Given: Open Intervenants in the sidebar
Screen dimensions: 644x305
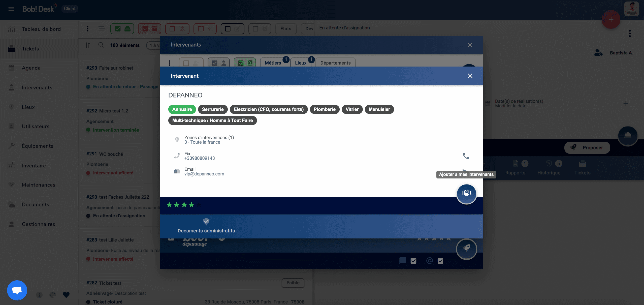Looking at the screenshot, I should point(39,87).
